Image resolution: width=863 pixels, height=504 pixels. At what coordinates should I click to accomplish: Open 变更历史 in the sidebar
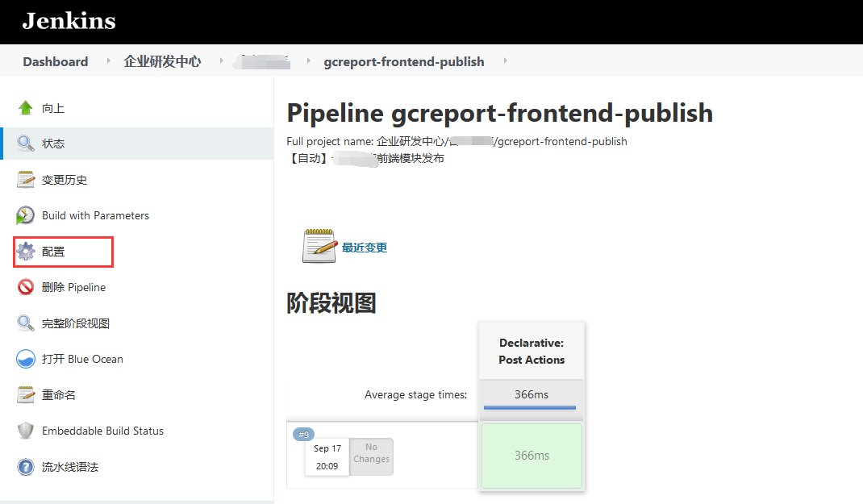[x=65, y=180]
